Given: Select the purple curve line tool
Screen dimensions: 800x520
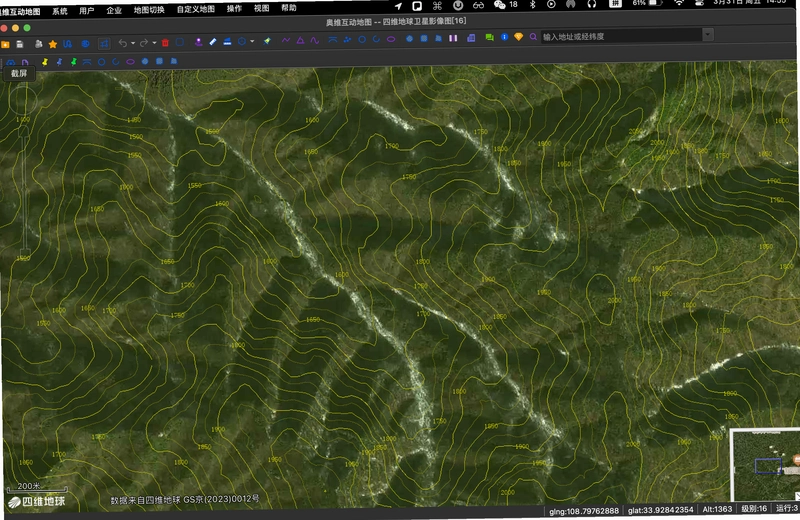Looking at the screenshot, I should (315, 40).
